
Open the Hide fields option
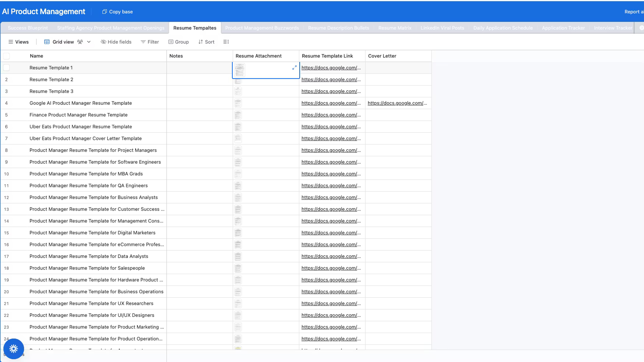pos(116,42)
